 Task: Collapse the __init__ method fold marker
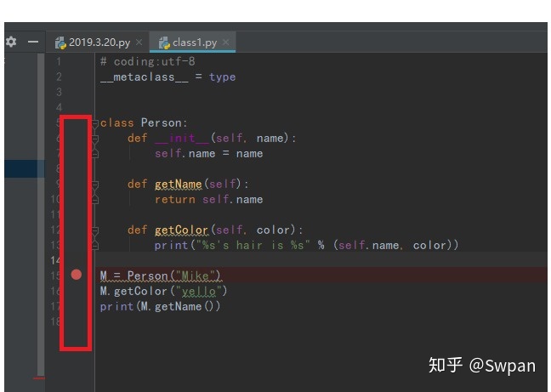[95, 139]
